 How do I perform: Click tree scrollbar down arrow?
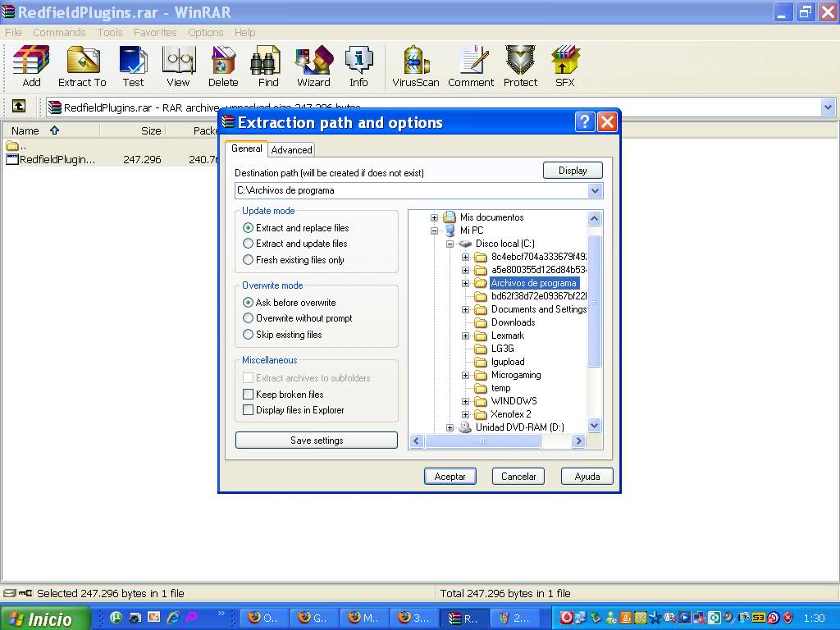point(594,426)
